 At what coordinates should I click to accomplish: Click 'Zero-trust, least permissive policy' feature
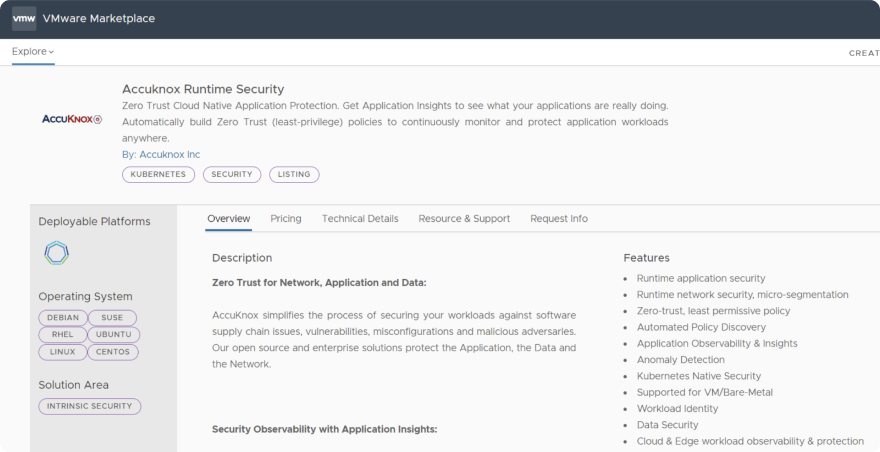(x=713, y=311)
